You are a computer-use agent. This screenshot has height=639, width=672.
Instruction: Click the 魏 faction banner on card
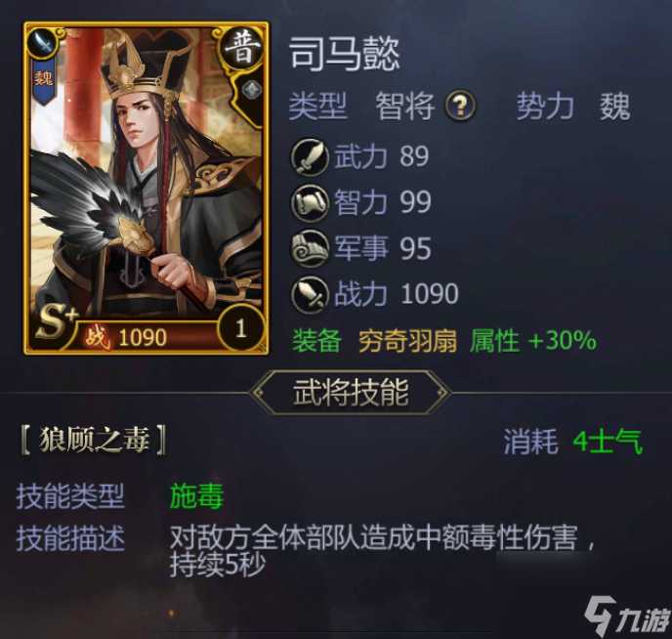(x=44, y=81)
